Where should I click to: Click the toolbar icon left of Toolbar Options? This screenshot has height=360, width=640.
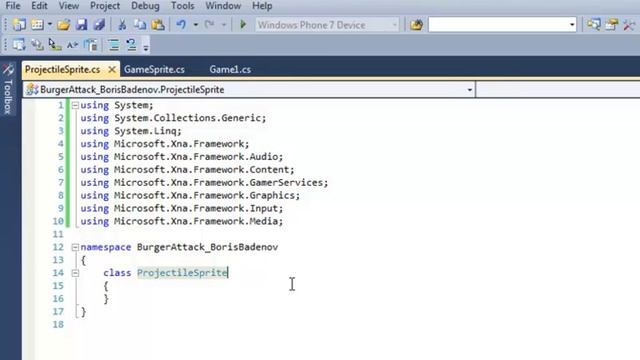[x=131, y=44]
